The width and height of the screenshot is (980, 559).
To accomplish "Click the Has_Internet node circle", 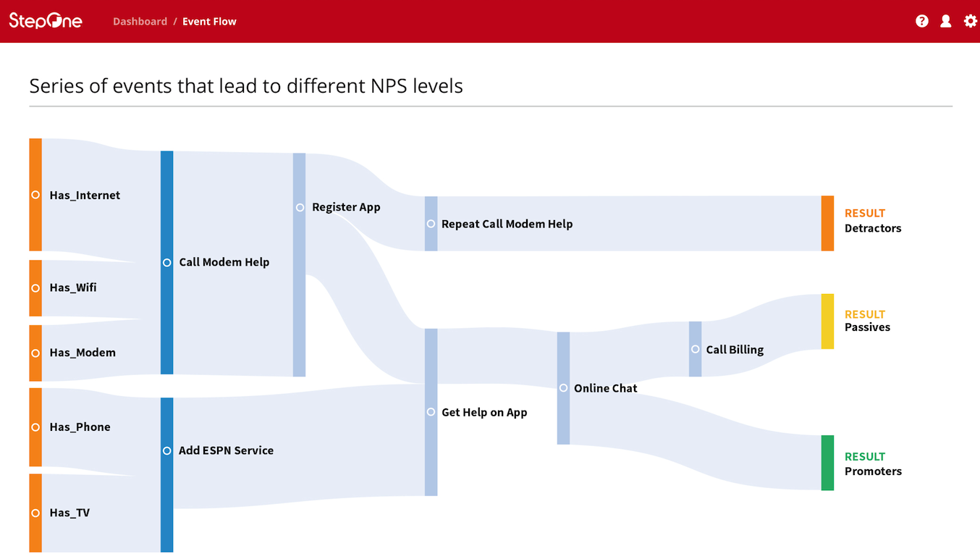I will click(35, 195).
